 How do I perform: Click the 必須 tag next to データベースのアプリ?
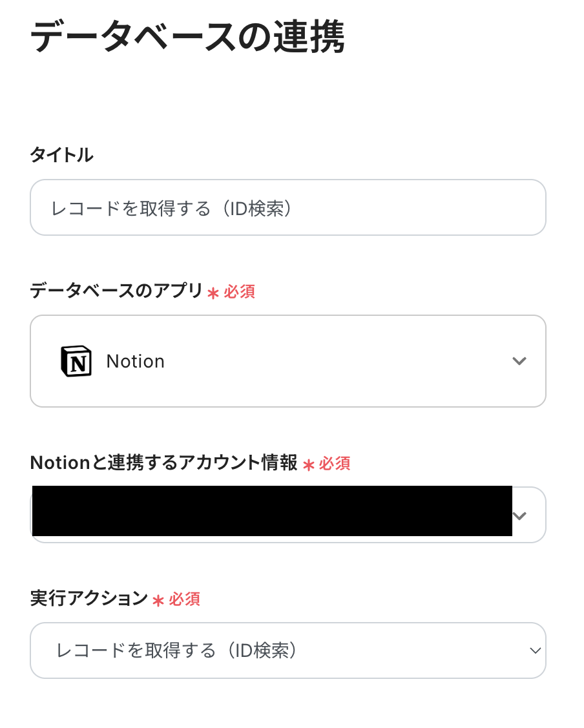(x=240, y=292)
